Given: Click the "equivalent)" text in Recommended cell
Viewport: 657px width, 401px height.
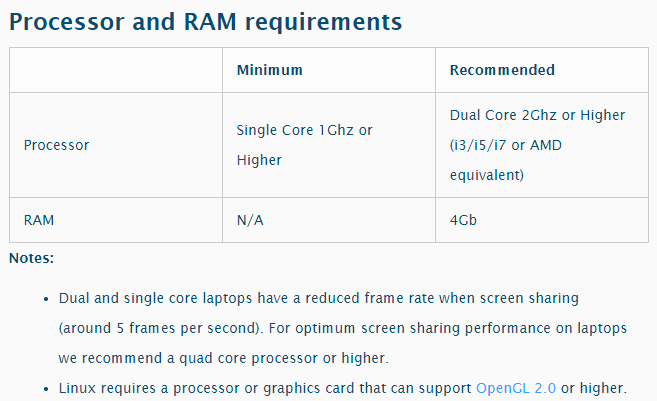Looking at the screenshot, I should pos(486,175).
